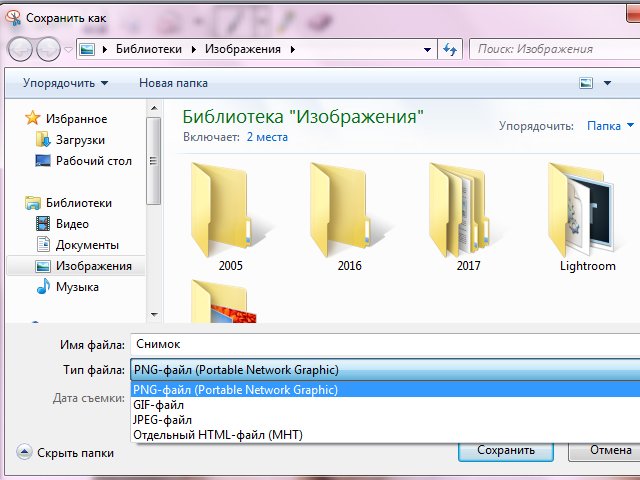Viewport: 640px width, 480px height.
Task: Open recent locations dropdown next to Forward arrow
Action: click(68, 49)
